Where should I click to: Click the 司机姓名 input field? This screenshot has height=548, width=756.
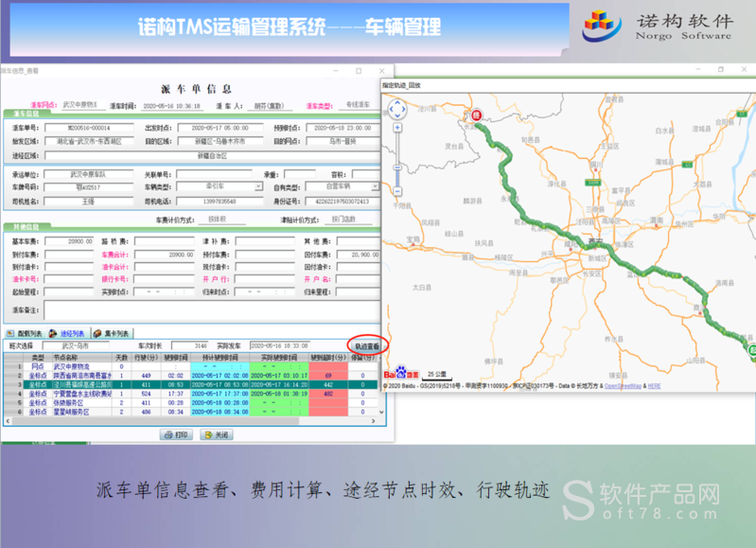pyautogui.click(x=89, y=202)
